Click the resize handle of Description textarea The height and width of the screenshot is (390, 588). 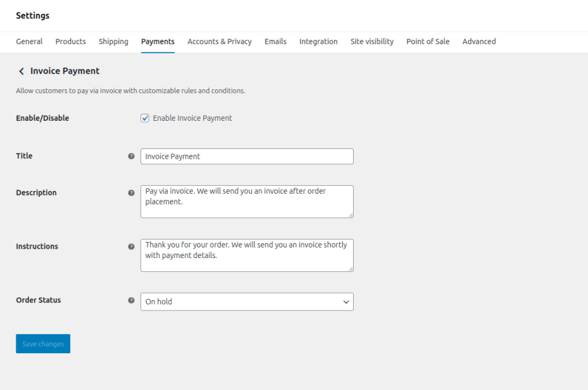point(350,215)
